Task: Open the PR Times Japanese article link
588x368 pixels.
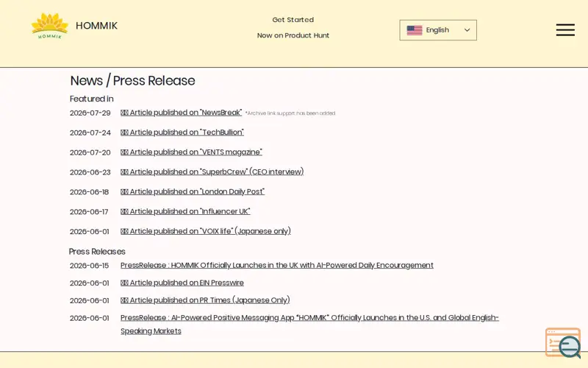Action: (205, 300)
